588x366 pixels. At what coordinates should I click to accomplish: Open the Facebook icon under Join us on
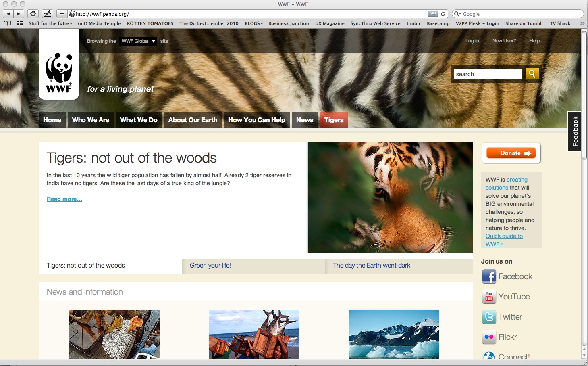(x=489, y=277)
